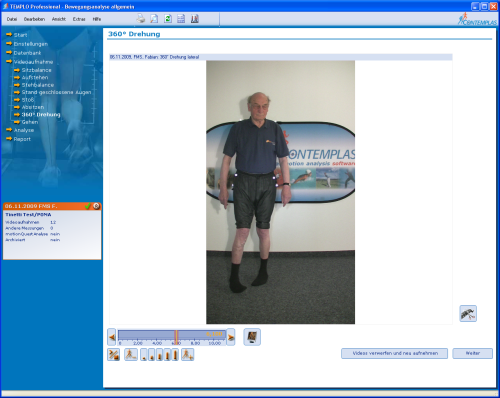The image size is (500, 398).
Task: Click the camera tool icon right of the video
Action: coord(468,313)
